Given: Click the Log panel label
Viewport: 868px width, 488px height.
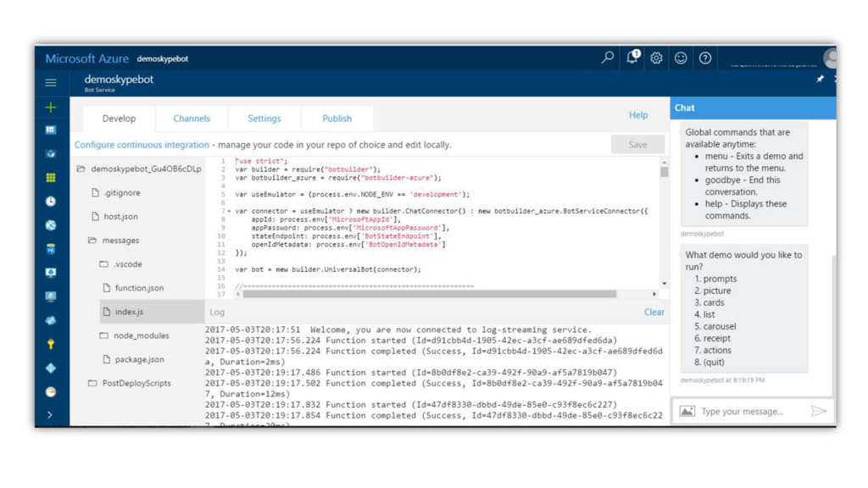Looking at the screenshot, I should click(217, 312).
